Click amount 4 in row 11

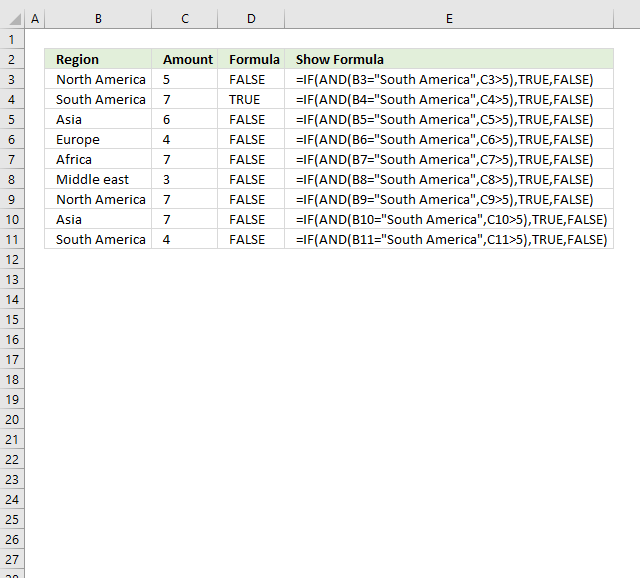[185, 239]
